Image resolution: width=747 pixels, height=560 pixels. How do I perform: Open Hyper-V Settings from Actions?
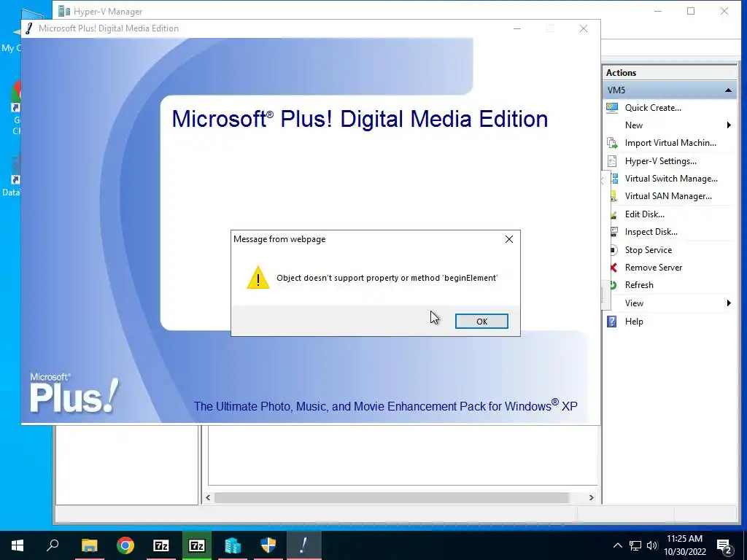click(660, 161)
